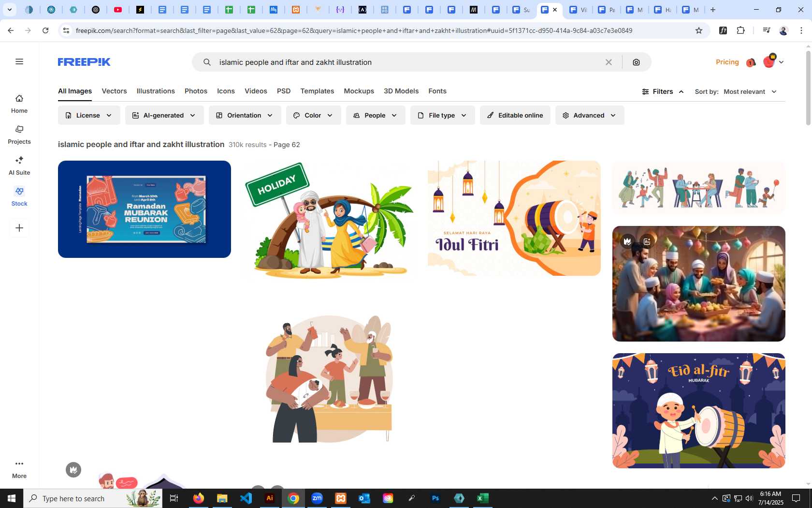
Task: Open Excel from taskbar
Action: tap(482, 498)
